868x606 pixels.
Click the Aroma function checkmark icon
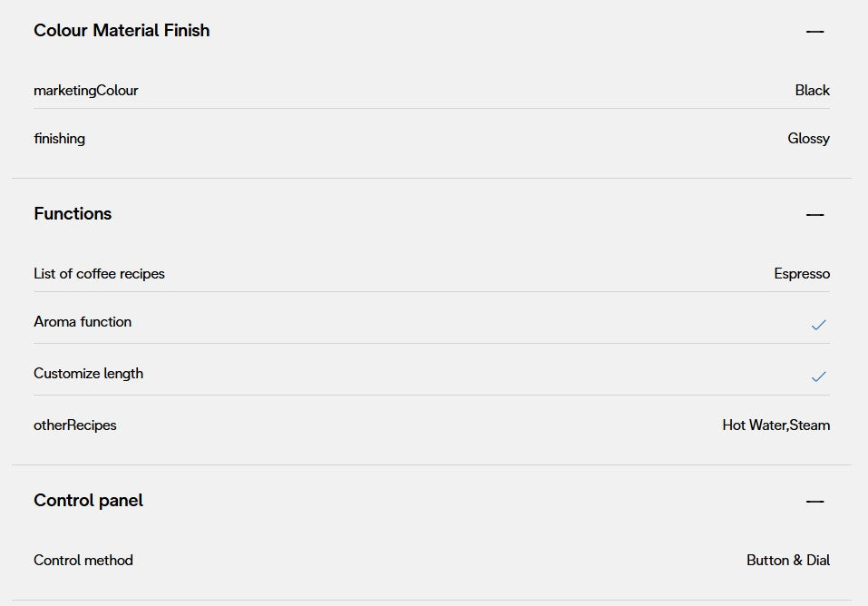pyautogui.click(x=818, y=324)
